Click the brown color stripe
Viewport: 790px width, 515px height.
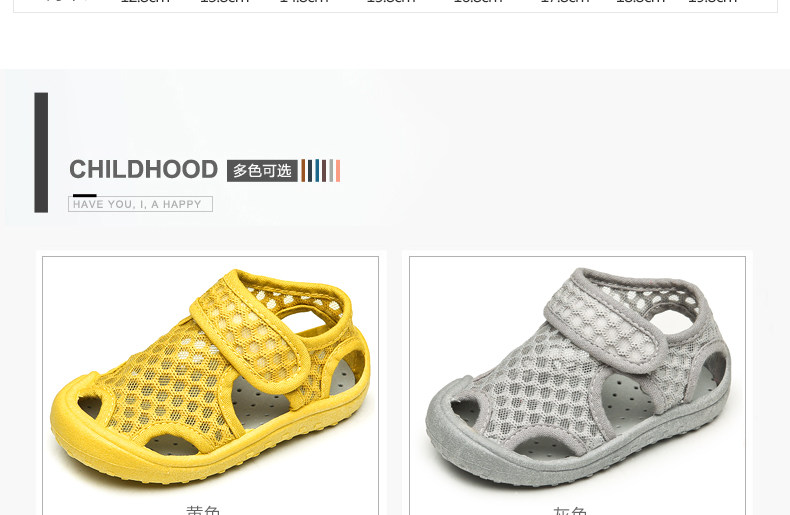[303, 170]
